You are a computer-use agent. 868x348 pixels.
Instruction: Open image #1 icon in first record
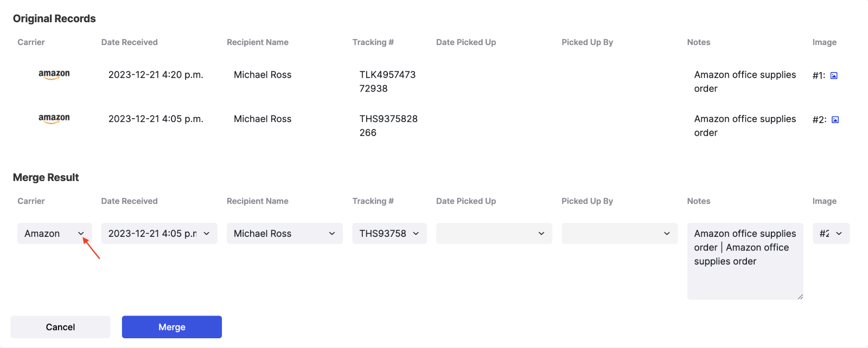pyautogui.click(x=834, y=75)
